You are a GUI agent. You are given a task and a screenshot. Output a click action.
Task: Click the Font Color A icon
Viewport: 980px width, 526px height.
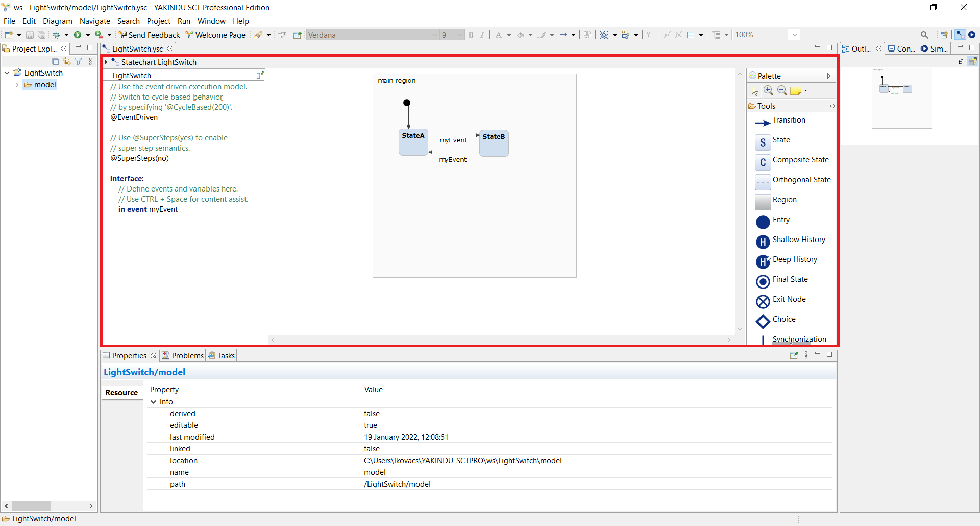coord(499,35)
